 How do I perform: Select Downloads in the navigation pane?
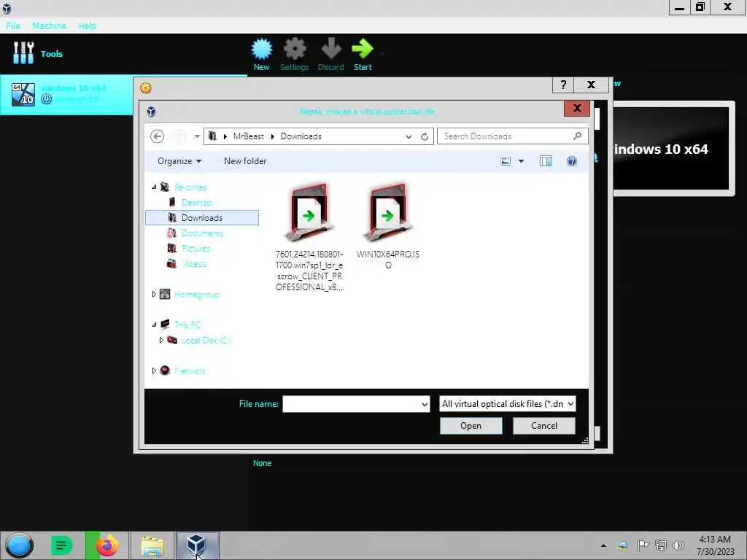click(x=202, y=217)
